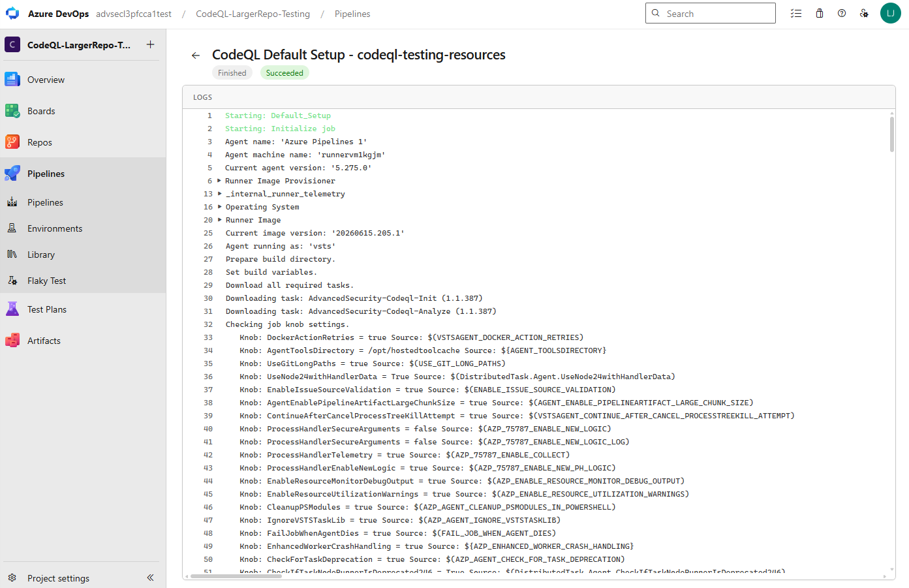Open Project settings gear icon
Screen dimensions: 909x588
pyautogui.click(x=12, y=578)
